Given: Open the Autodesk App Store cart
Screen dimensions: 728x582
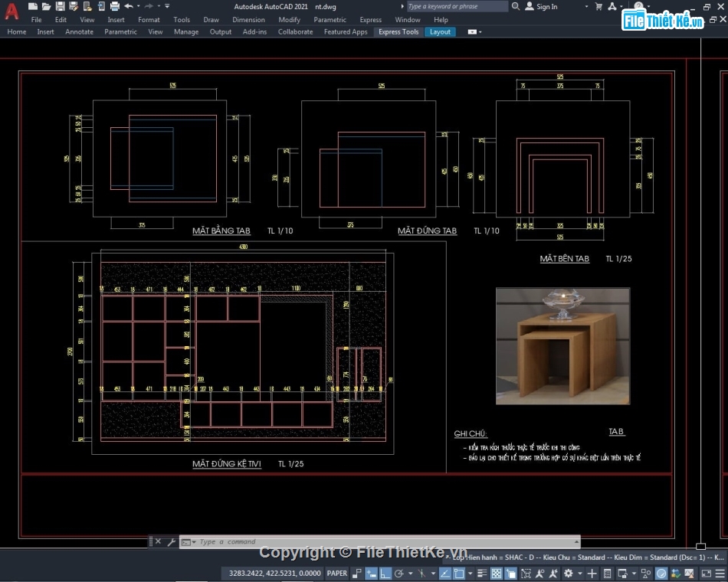Looking at the screenshot, I should click(598, 6).
